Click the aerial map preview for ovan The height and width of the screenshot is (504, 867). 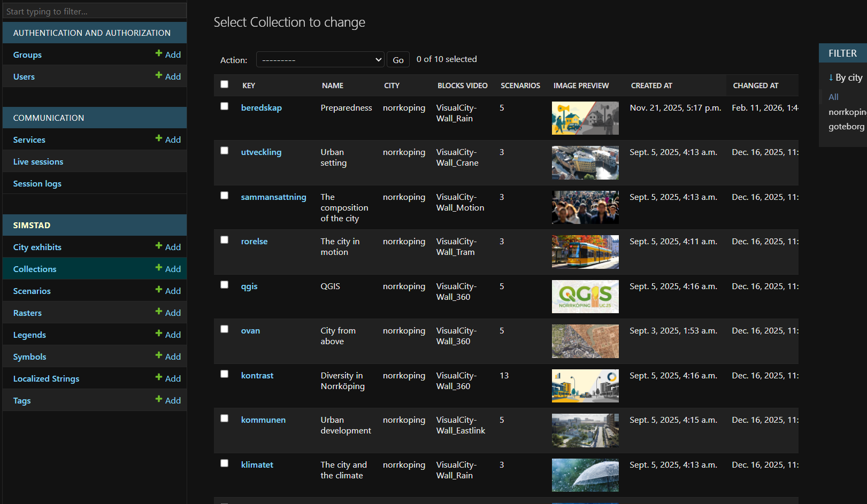tap(585, 341)
